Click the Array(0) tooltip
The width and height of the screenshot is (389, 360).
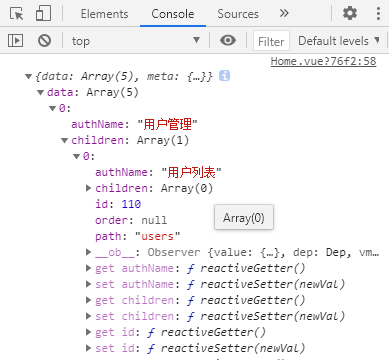(x=244, y=218)
